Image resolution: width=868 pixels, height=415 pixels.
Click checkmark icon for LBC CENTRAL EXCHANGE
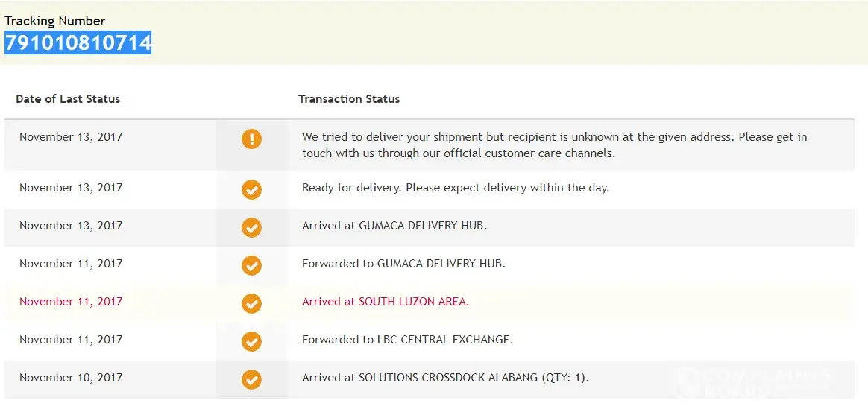click(x=251, y=341)
